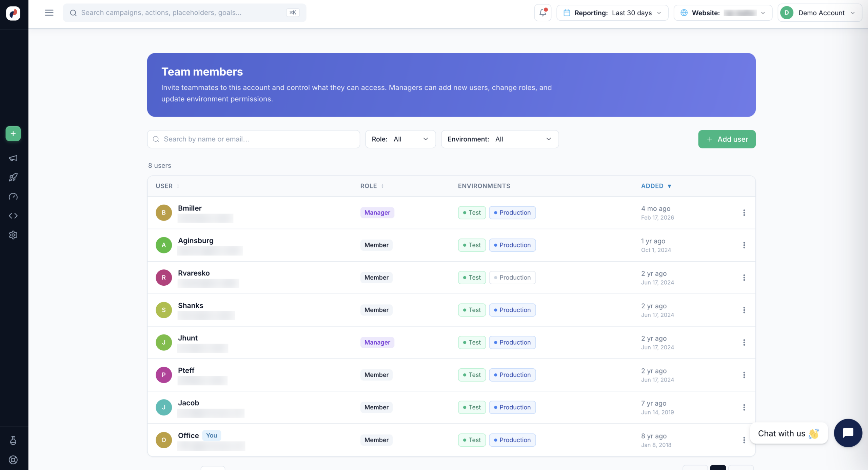Open the three-dot menu for Aginsburg
Screen dimensions: 868x470
pyautogui.click(x=744, y=245)
